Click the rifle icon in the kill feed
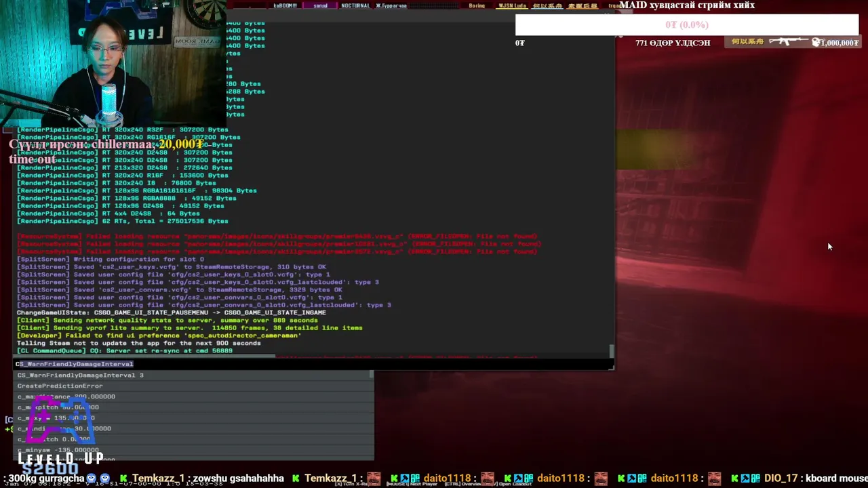The width and height of the screenshot is (868, 488). click(787, 42)
